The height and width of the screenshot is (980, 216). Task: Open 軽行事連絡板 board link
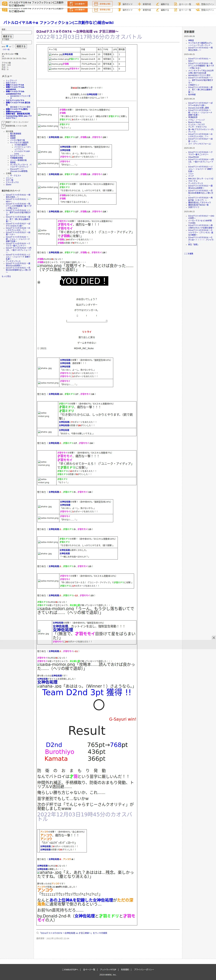[x=16, y=133]
